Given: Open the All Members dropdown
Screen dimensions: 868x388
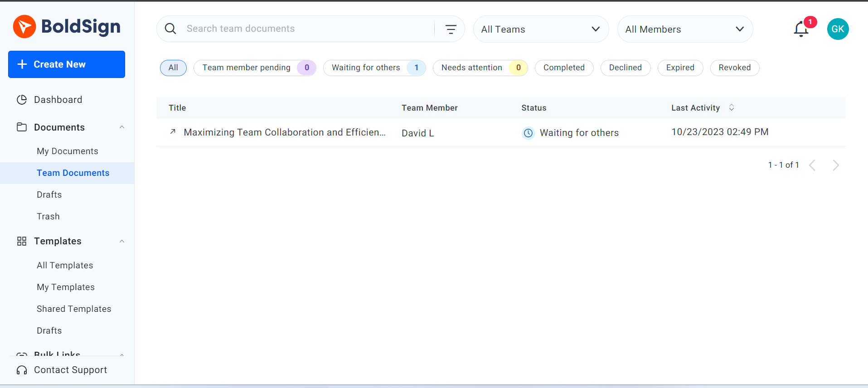Looking at the screenshot, I should 685,29.
